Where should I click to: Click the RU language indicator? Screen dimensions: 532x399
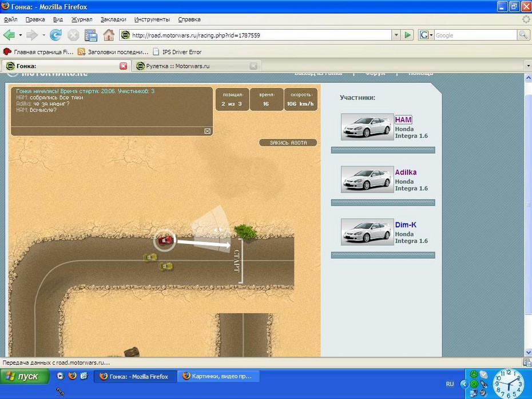click(x=450, y=384)
